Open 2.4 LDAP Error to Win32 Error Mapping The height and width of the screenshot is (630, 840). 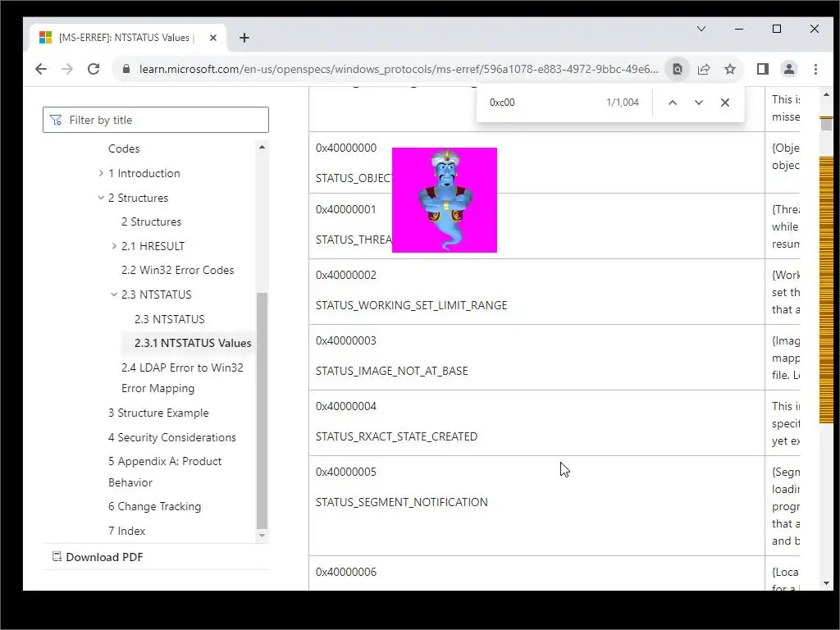182,377
